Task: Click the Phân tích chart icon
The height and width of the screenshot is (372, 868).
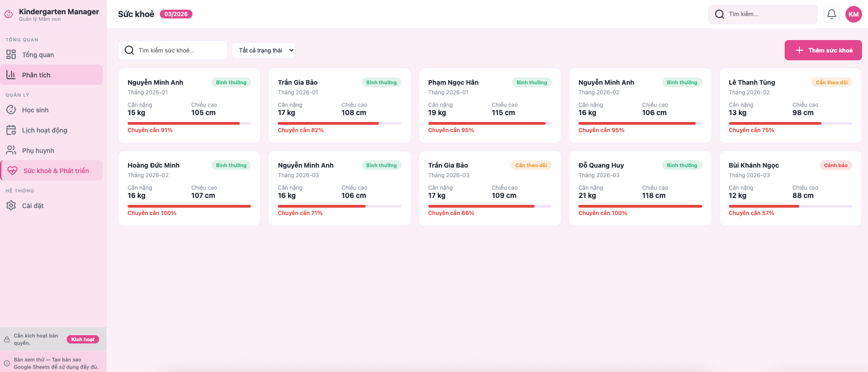Action: (11, 75)
